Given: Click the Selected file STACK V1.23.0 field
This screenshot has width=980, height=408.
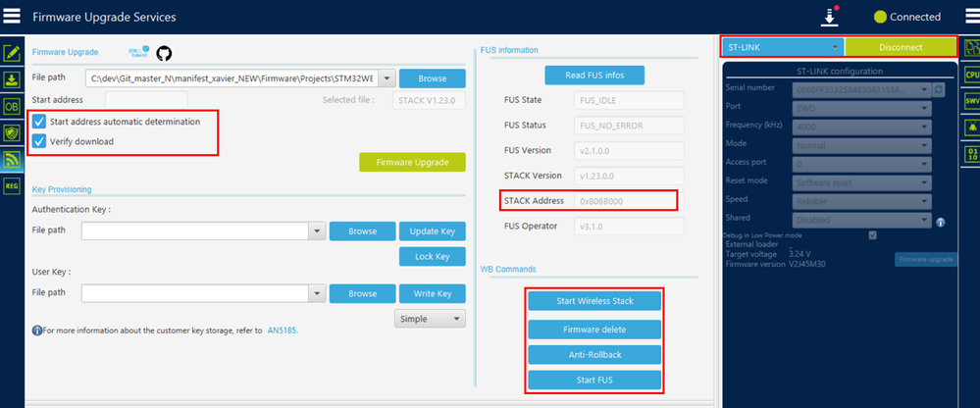Looking at the screenshot, I should (429, 100).
